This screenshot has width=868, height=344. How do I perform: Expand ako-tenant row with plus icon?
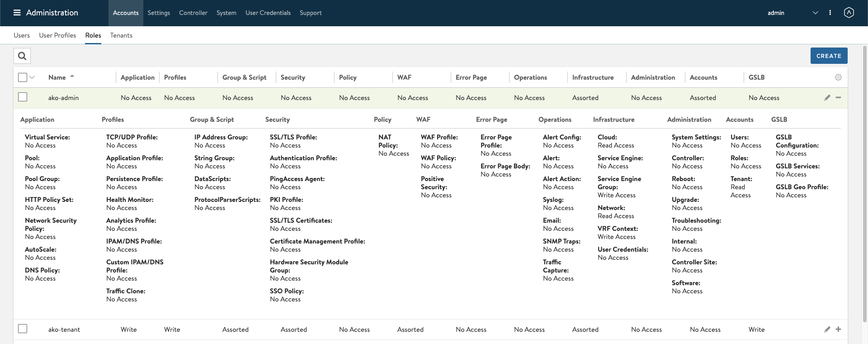[838, 330]
